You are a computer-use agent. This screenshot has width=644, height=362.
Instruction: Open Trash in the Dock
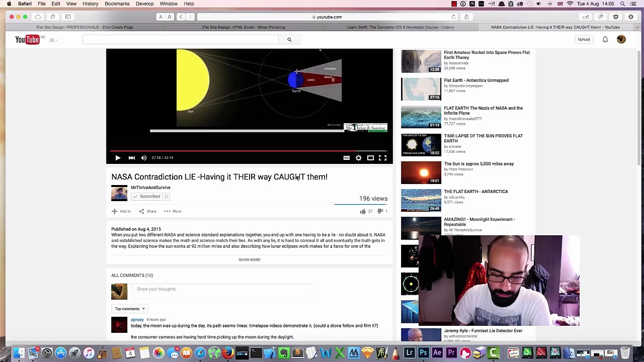point(625,353)
